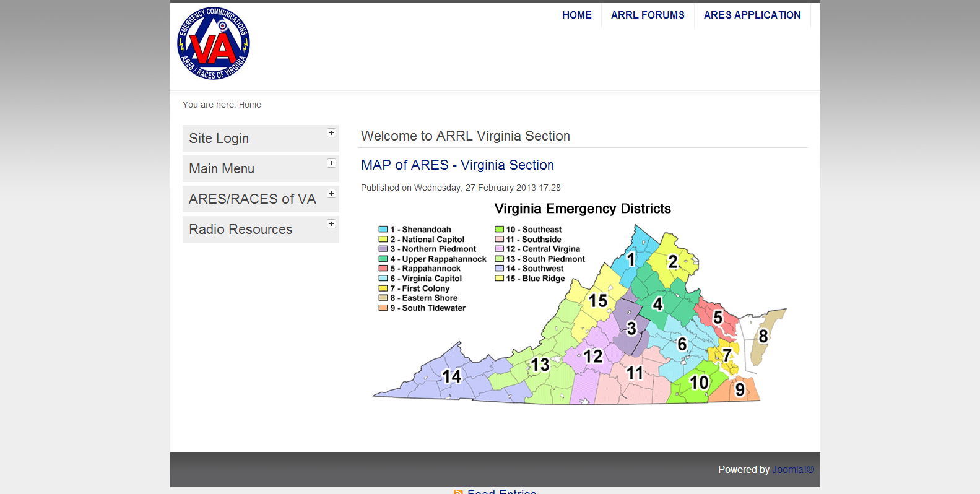
Task: Click the Eastern Shore legend swatch
Action: tap(383, 298)
